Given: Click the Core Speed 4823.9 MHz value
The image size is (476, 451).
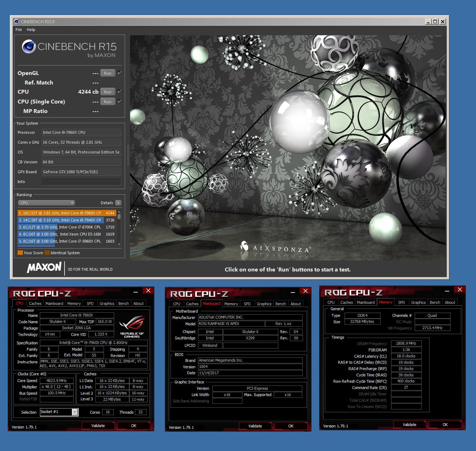Looking at the screenshot, I should 57,381.
